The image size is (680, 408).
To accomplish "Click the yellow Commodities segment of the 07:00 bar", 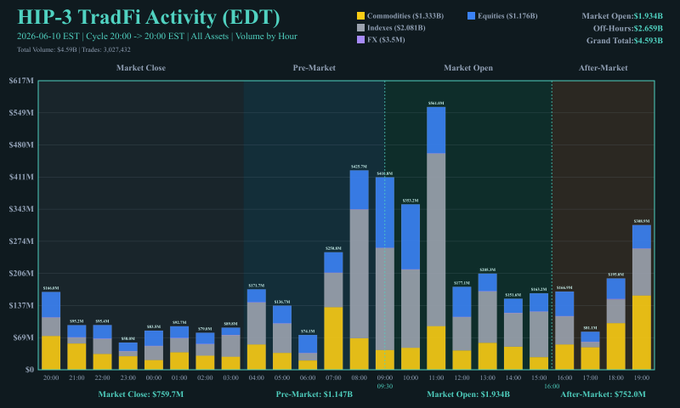I will (x=333, y=338).
